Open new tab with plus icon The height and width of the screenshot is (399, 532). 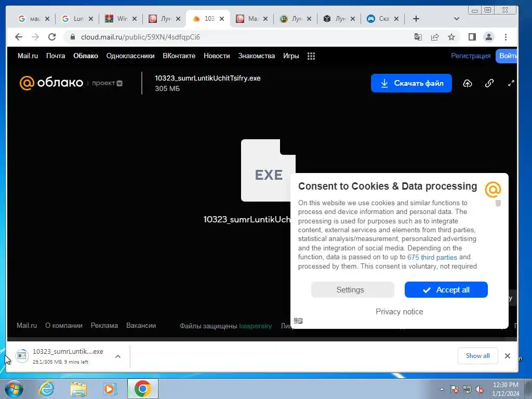click(416, 19)
